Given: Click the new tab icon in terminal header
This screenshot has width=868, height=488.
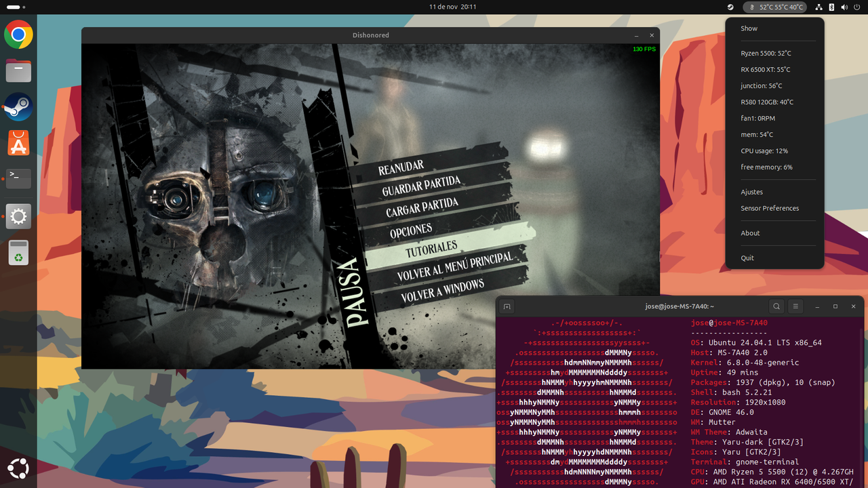Looking at the screenshot, I should point(507,306).
